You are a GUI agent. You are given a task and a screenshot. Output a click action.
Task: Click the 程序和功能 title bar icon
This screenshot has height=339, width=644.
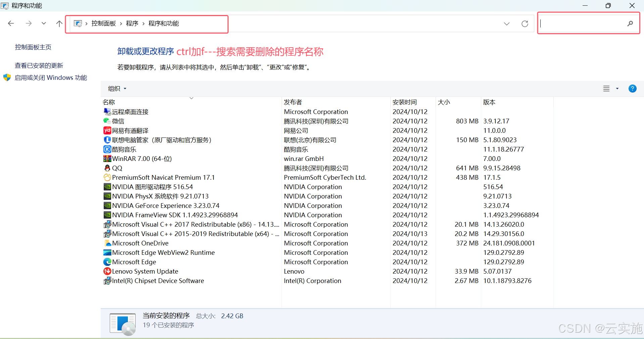tap(5, 6)
